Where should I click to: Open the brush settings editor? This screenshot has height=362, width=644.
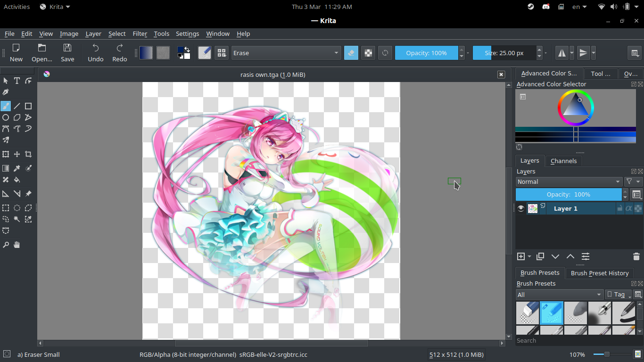(x=205, y=53)
